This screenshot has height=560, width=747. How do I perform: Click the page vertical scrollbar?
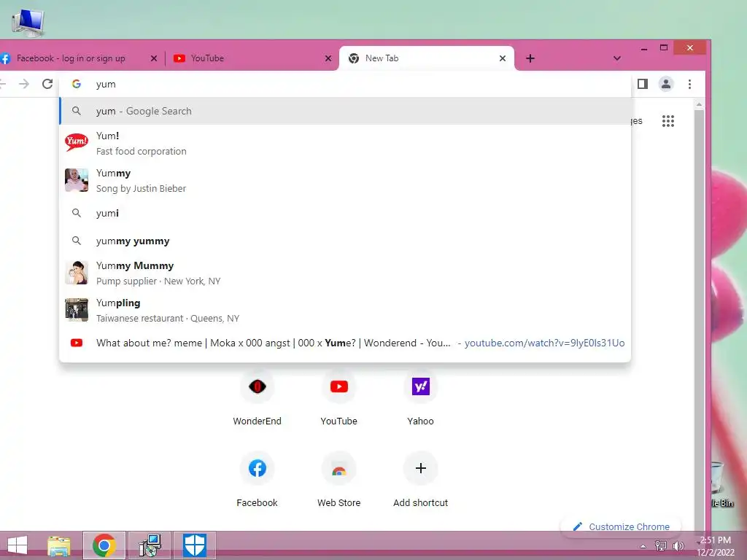click(699, 319)
